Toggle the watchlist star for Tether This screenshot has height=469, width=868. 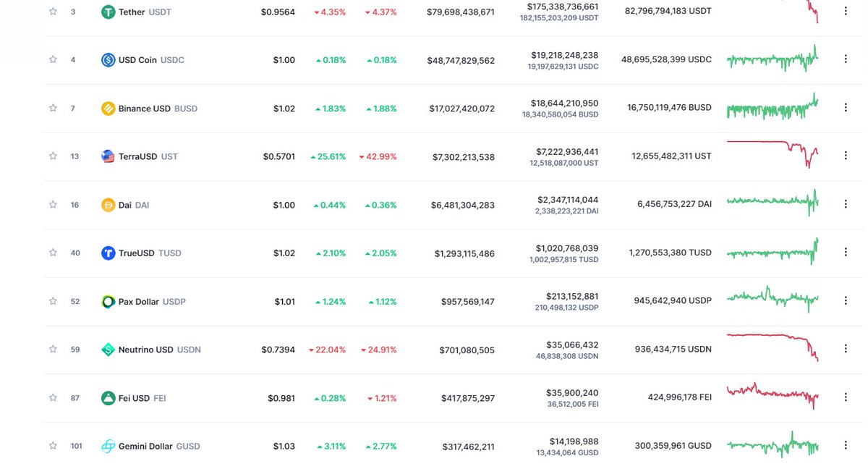[52, 11]
